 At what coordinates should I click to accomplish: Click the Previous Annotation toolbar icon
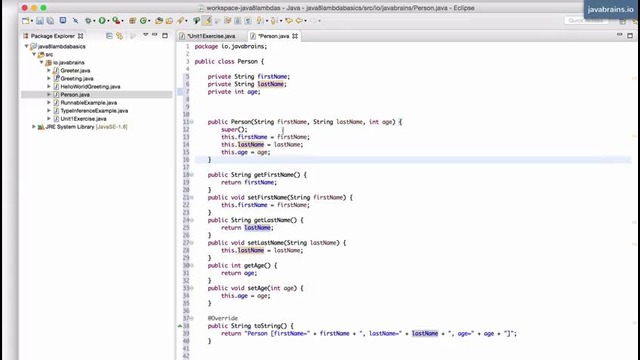(x=273, y=20)
